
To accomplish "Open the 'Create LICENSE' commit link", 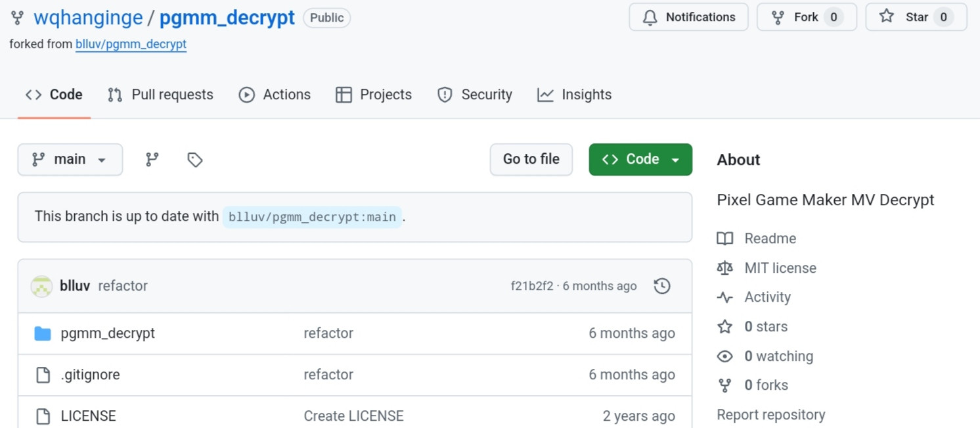I will [353, 416].
